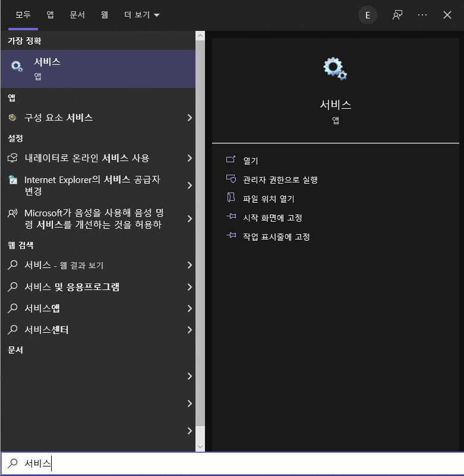Click the 서비스 - 웹 결과 보기 result
The width and height of the screenshot is (464, 476).
tap(98, 265)
